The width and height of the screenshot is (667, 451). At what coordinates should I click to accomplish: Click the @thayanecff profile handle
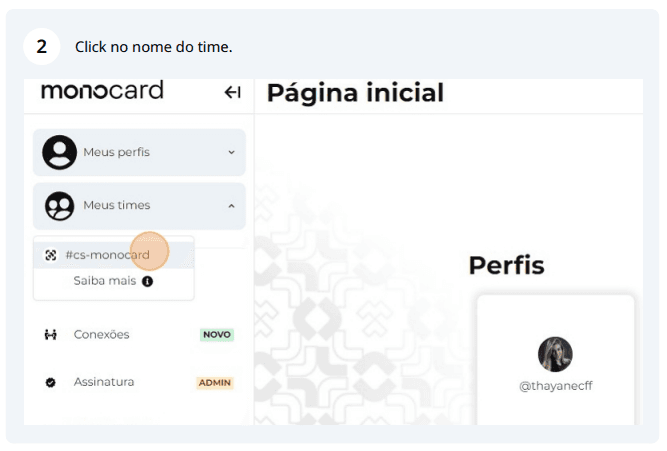[x=556, y=386]
